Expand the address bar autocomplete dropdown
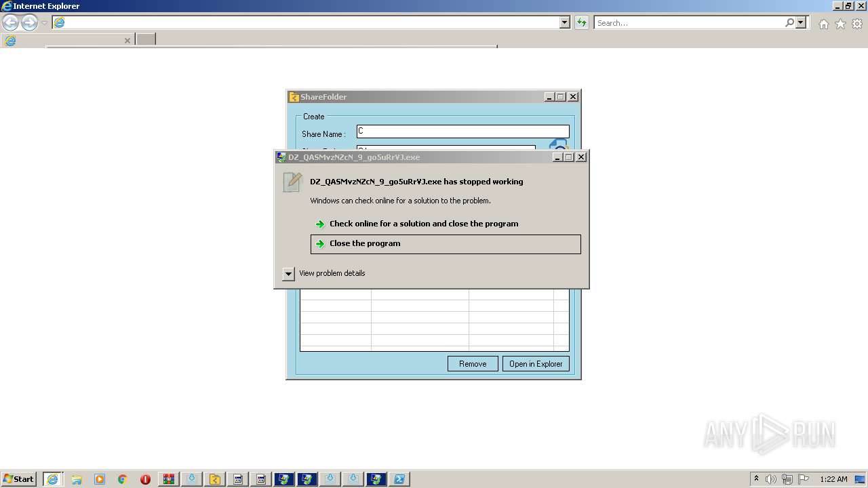 [x=565, y=22]
